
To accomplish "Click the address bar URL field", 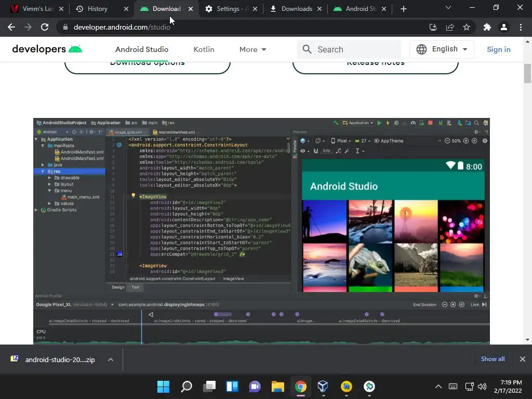I will point(244,27).
